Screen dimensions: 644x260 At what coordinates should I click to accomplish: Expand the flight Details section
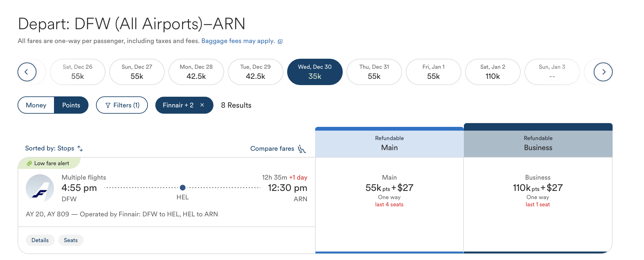pyautogui.click(x=40, y=240)
